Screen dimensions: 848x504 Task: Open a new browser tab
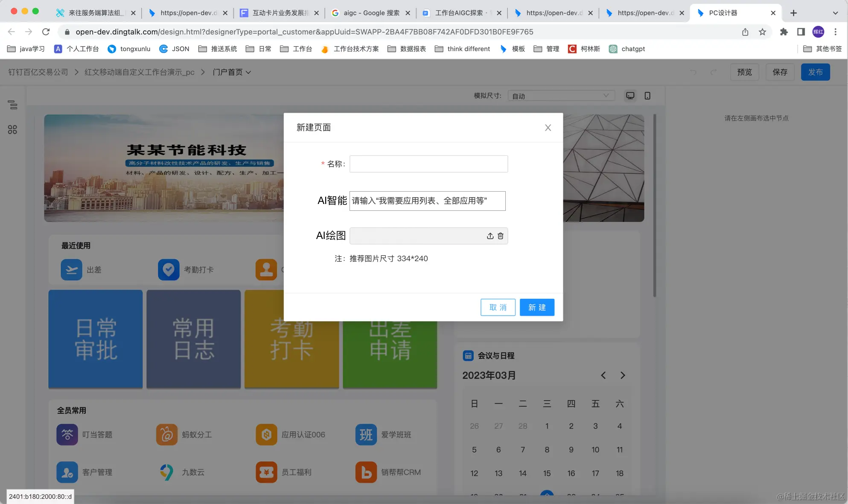point(793,13)
